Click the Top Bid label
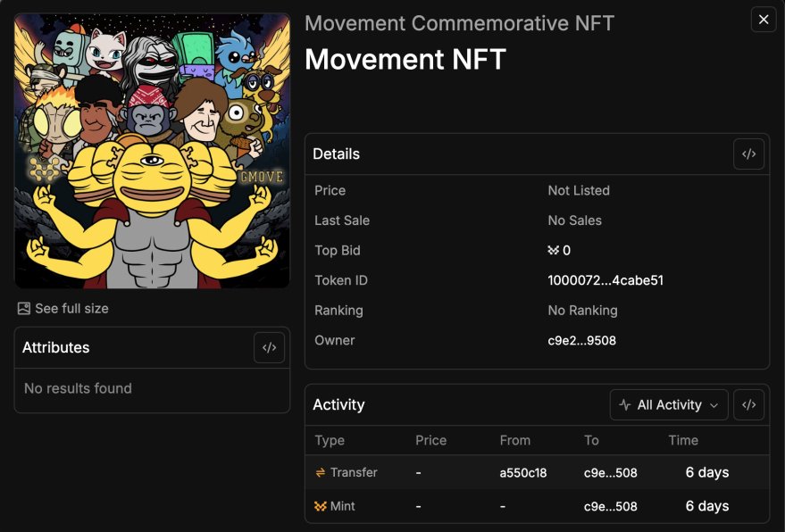This screenshot has width=785, height=532. (338, 251)
